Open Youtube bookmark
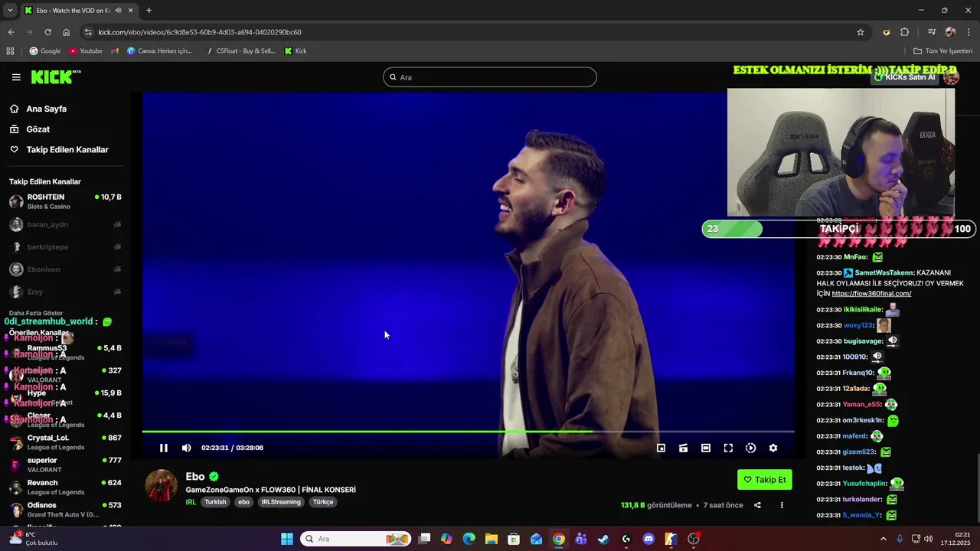Screen dimensions: 980x551 point(85,51)
